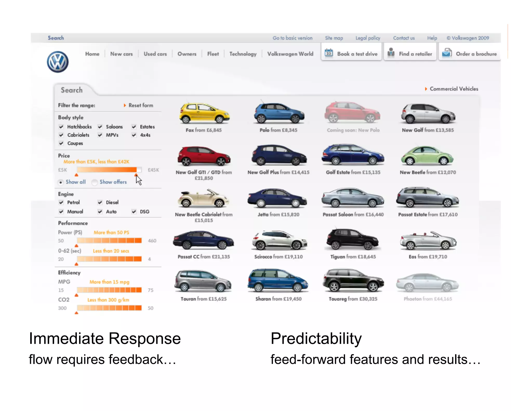
Task: Click the retailer person icon
Action: pos(391,52)
